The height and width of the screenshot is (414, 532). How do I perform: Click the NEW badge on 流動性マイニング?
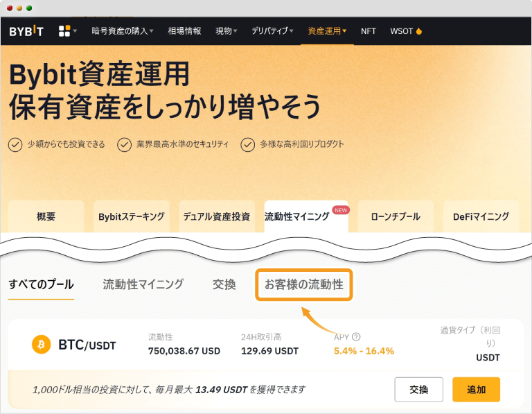(341, 210)
